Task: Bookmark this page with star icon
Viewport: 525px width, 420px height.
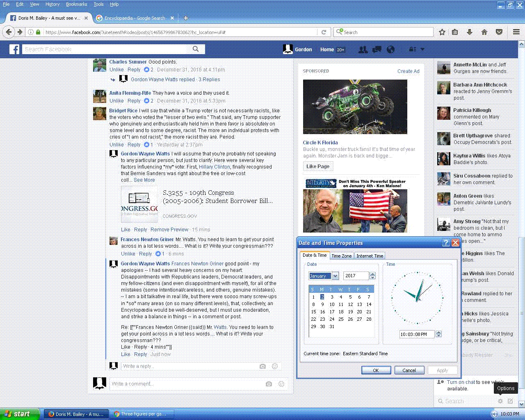Action: point(442,32)
